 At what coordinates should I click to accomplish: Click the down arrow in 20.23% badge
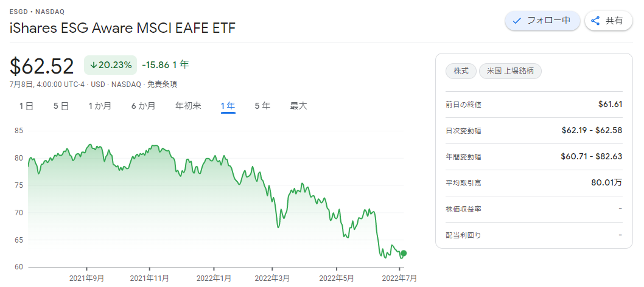(93, 65)
